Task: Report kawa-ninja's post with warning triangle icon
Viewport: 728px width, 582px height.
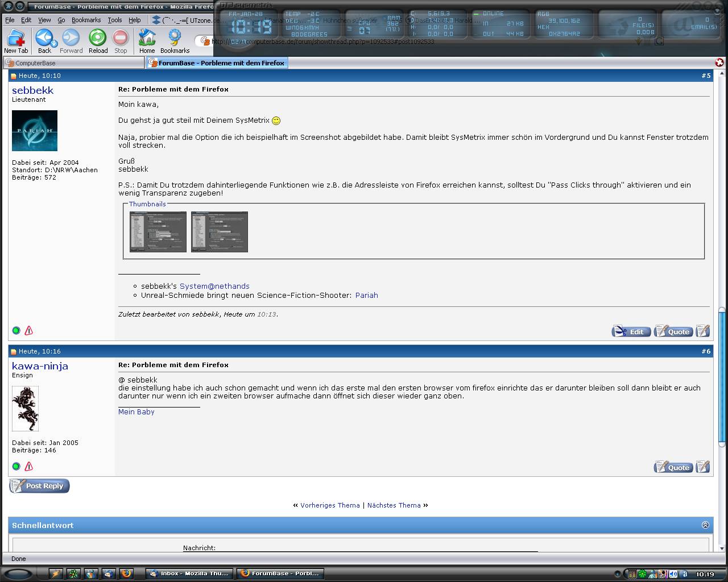Action: [x=28, y=466]
